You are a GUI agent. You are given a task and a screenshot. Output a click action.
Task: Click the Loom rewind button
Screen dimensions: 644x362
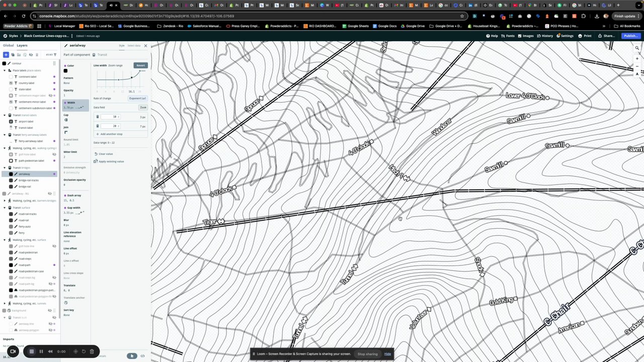tap(50, 351)
